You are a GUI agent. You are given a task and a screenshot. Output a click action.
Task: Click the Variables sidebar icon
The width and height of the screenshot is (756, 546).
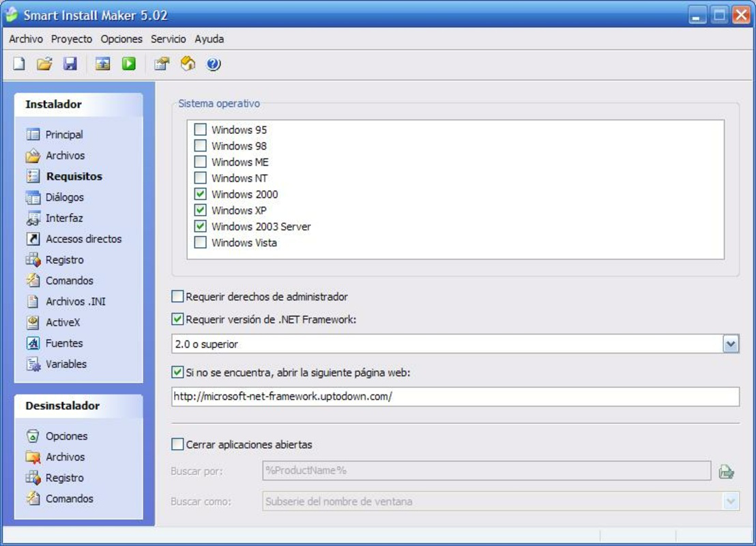pos(33,364)
